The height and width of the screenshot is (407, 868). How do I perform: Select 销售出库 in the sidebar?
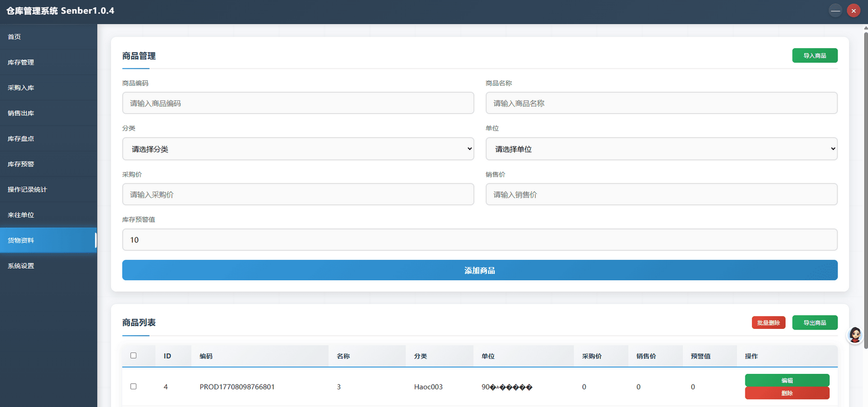pyautogui.click(x=48, y=113)
